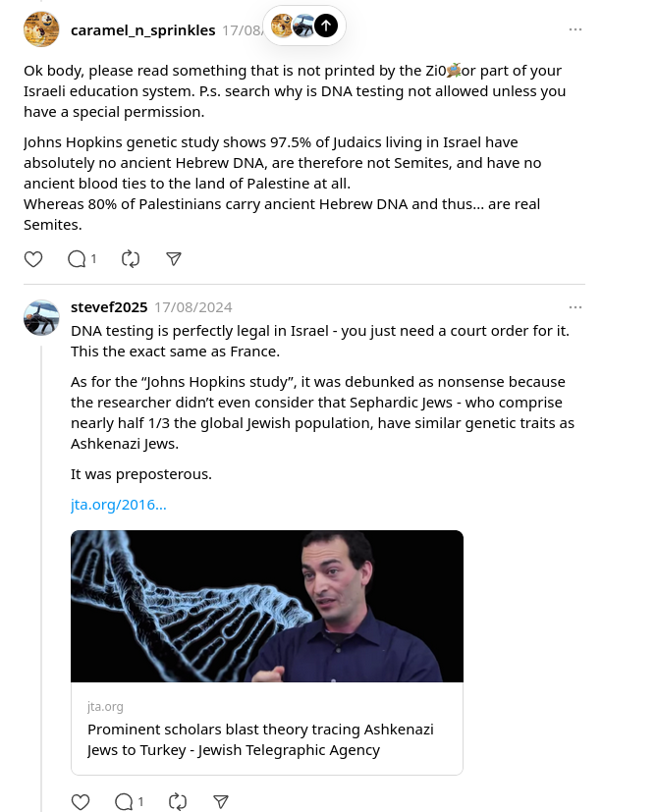This screenshot has height=812, width=657.
Task: Click the jta.org source label in card
Action: tap(105, 706)
